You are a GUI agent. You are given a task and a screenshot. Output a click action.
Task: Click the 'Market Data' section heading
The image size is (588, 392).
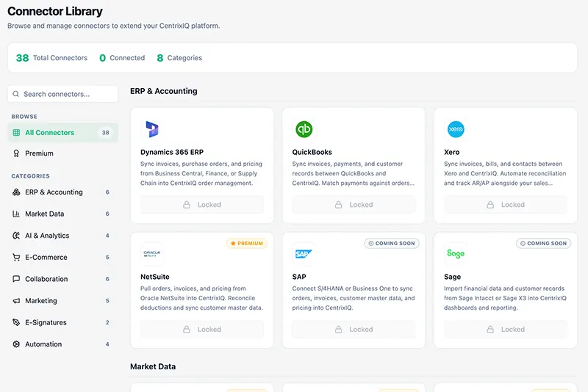pyautogui.click(x=153, y=366)
